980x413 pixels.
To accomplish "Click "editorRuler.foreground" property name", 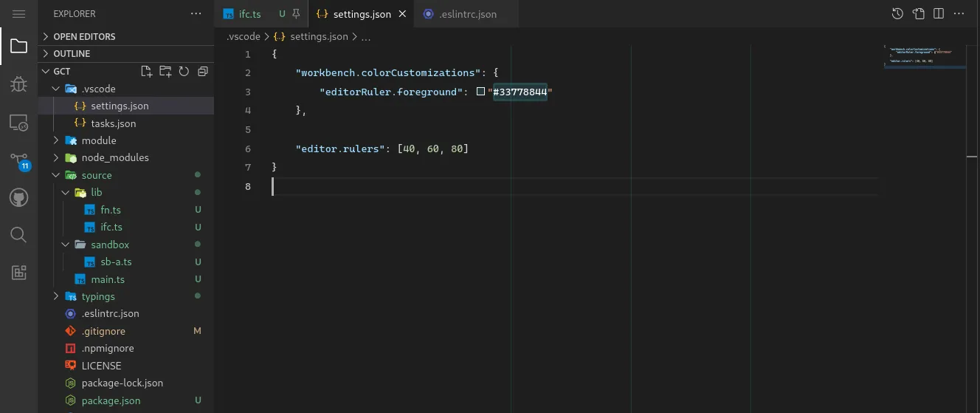I will (391, 92).
